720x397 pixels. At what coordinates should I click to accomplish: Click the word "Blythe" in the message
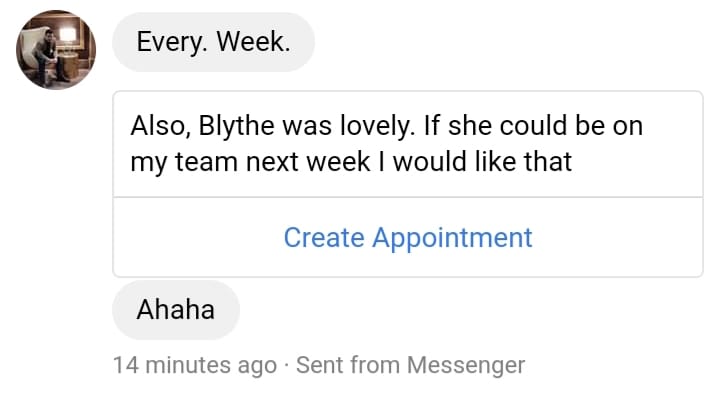(x=236, y=126)
